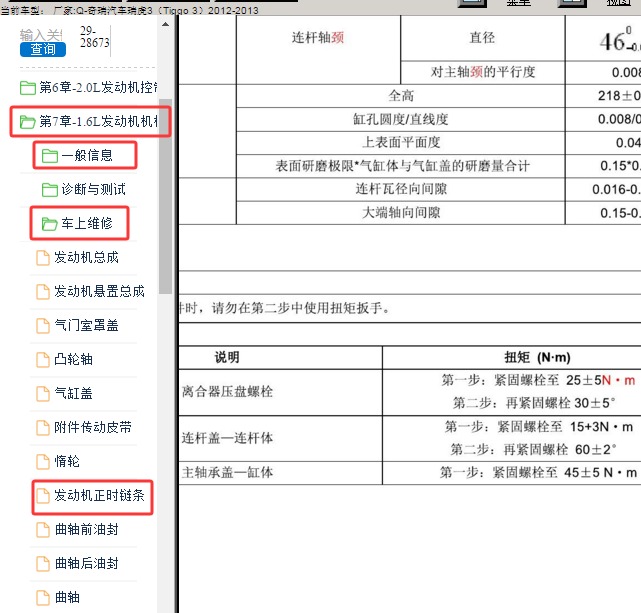Click 说明 column header
This screenshot has width=641, height=613.
[227, 358]
